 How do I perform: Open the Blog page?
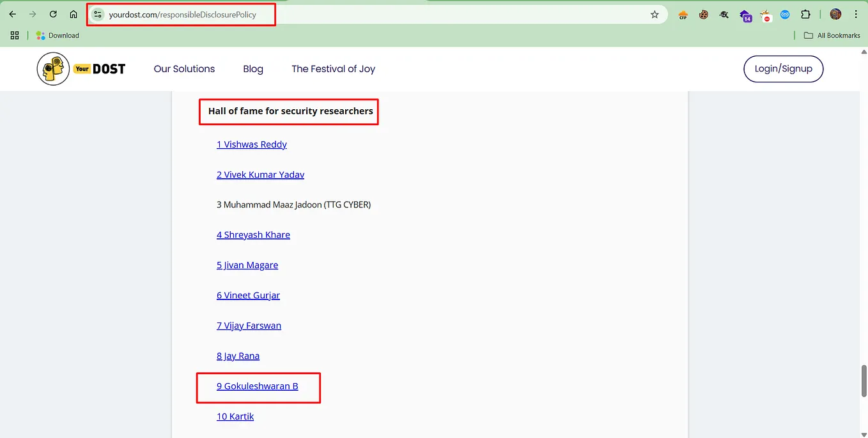(x=252, y=68)
